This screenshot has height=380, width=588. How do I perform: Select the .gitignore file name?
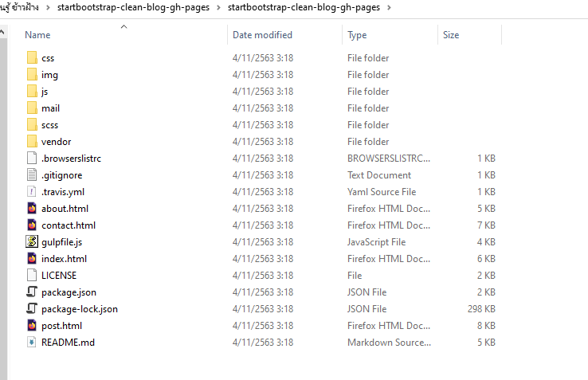tap(62, 175)
